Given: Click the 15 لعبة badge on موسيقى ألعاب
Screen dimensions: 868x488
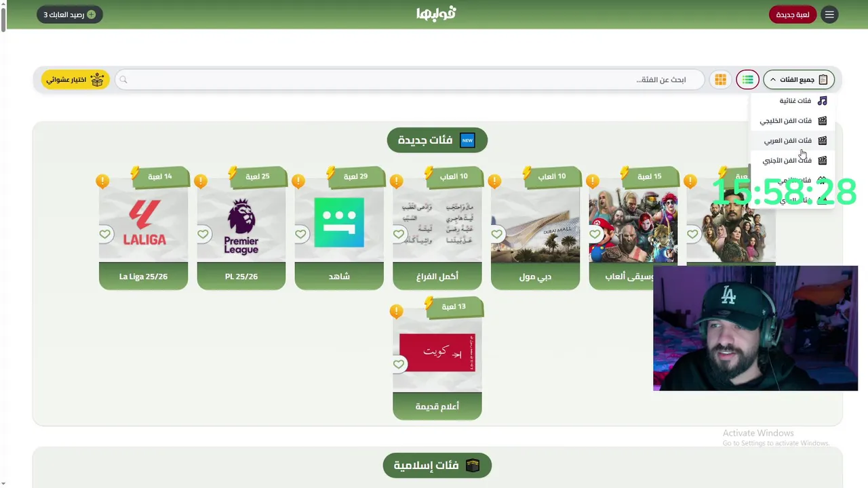Looking at the screenshot, I should tap(649, 176).
